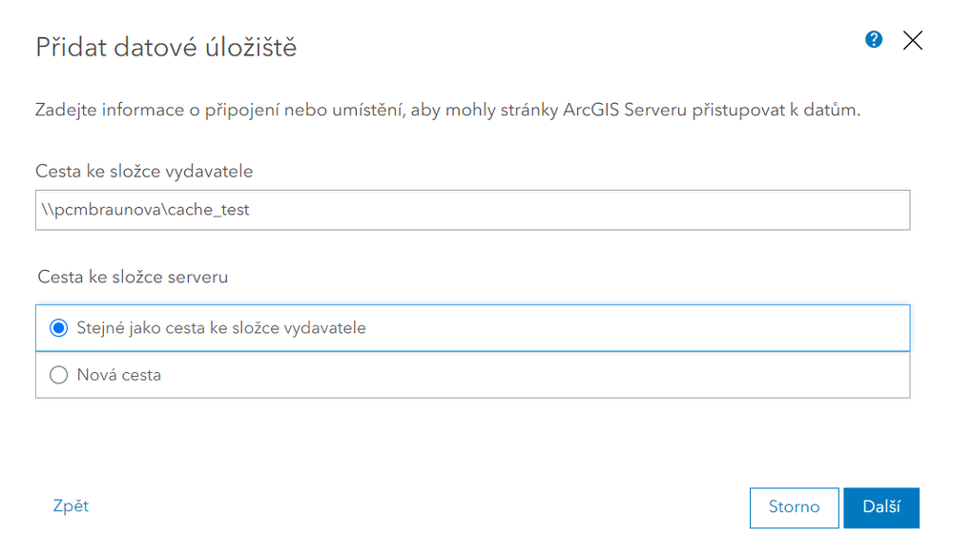Proceed with the Další button

point(880,508)
